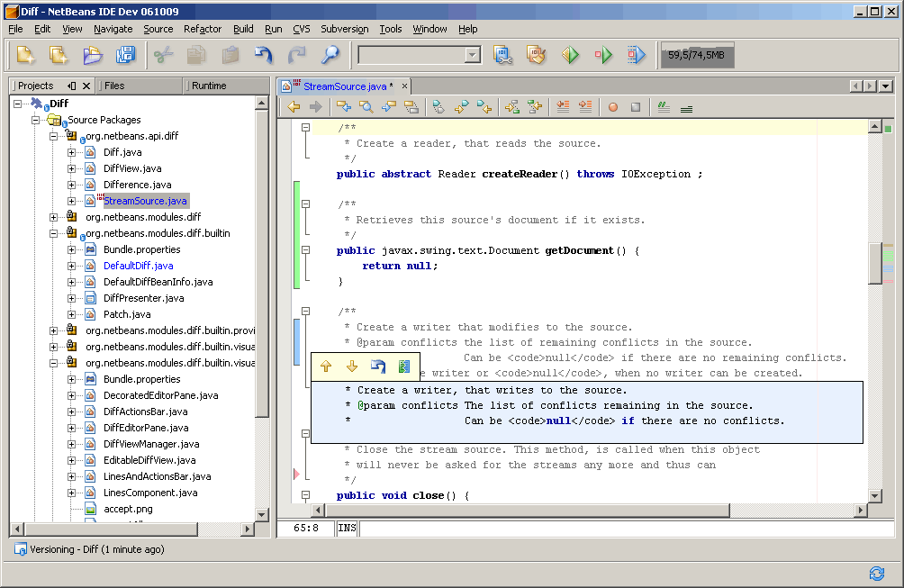Screen dimensions: 904x588
Task: Click the INS insert mode indicator
Action: (x=347, y=528)
